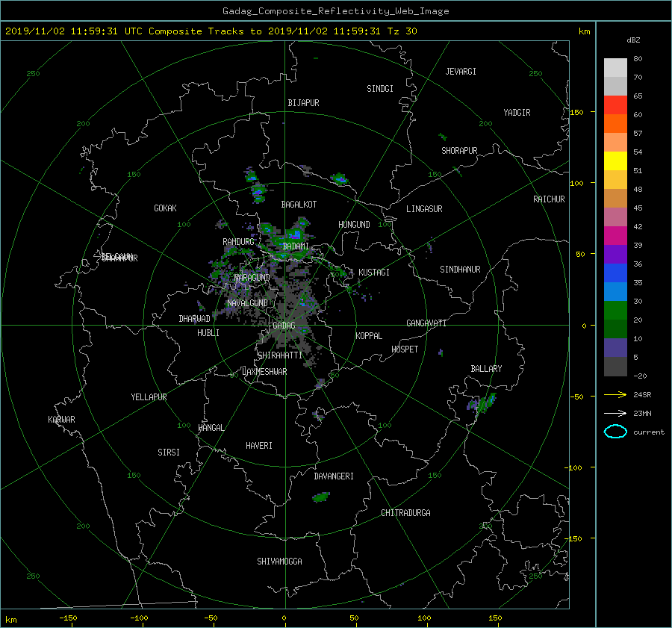Click the HANGAL city label

pos(211,428)
